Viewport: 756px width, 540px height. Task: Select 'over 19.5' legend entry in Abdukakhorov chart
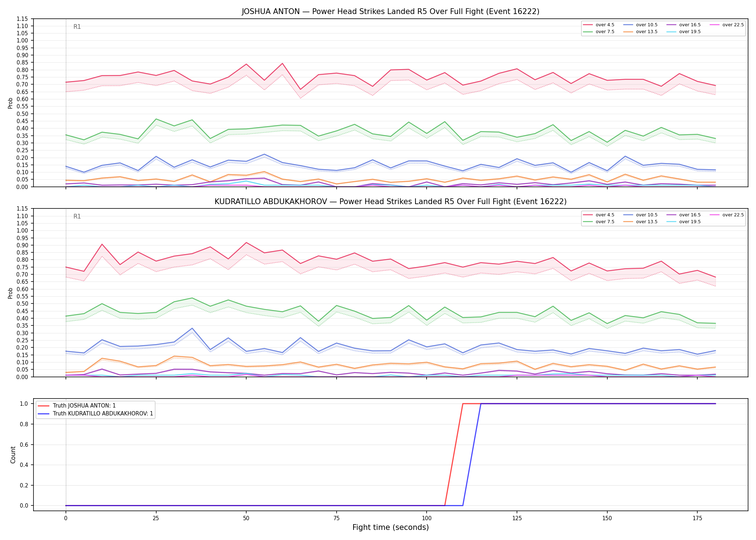coord(684,222)
